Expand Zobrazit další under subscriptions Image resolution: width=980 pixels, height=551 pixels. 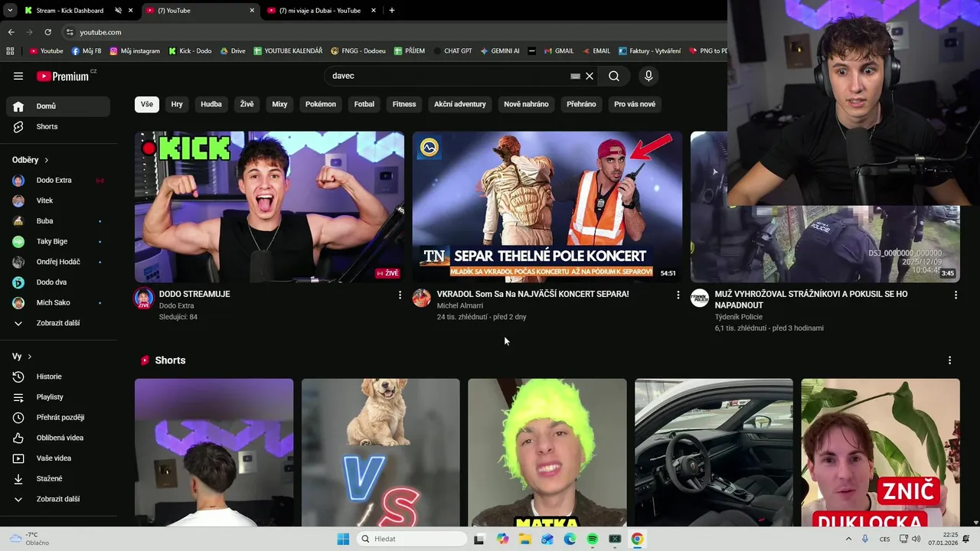[58, 323]
